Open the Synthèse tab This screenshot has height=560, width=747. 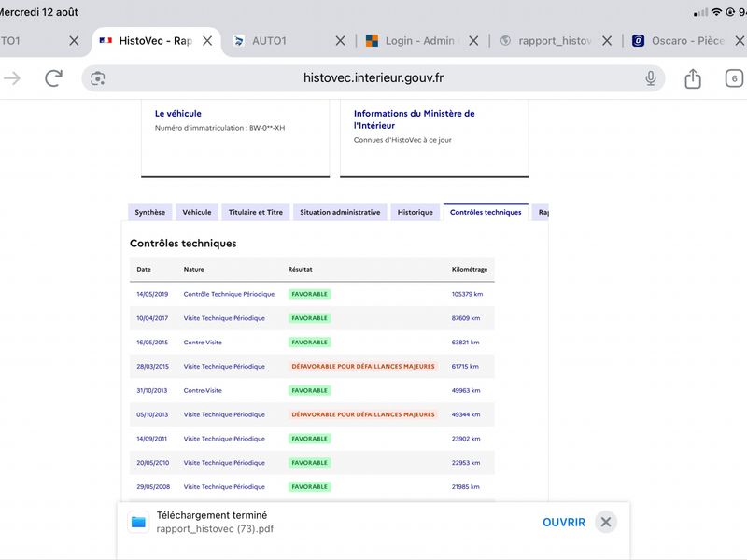(150, 213)
